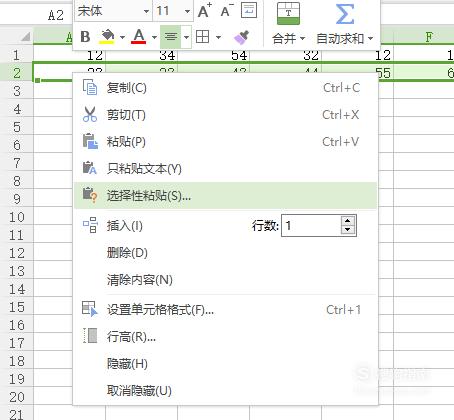The width and height of the screenshot is (454, 420).
Task: Open 设置单元格格式(F)... dialog
Action: [x=225, y=310]
